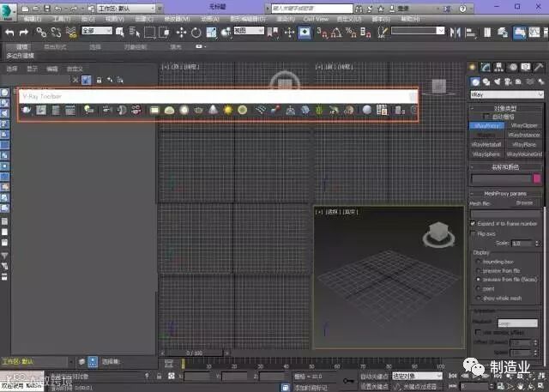Open the Civil View menu
The width and height of the screenshot is (549, 392).
316,19
